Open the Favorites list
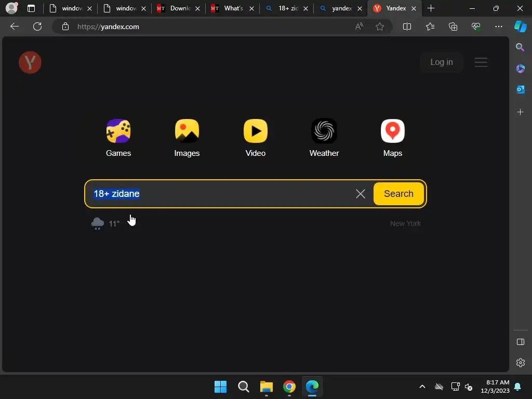 coord(430,26)
